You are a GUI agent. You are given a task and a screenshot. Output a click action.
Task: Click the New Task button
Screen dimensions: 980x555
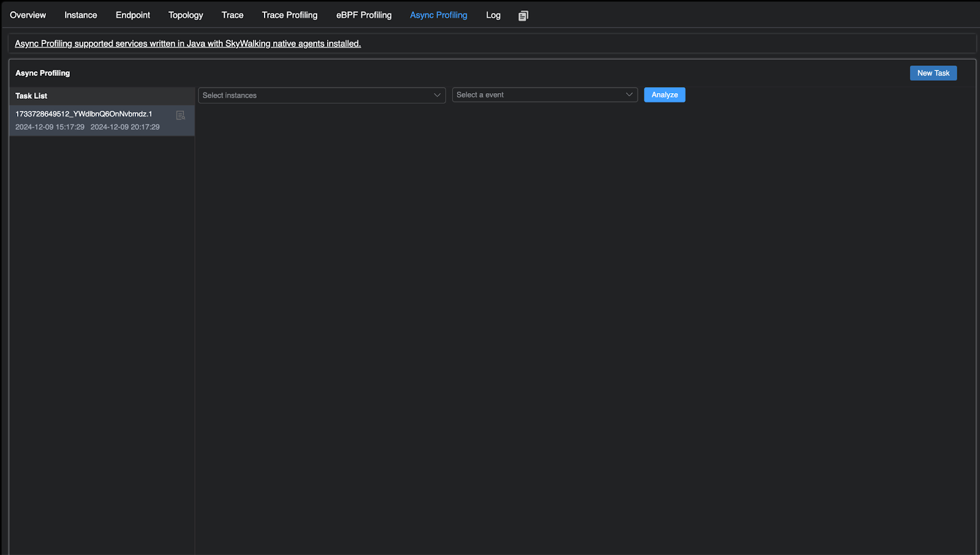pyautogui.click(x=933, y=73)
